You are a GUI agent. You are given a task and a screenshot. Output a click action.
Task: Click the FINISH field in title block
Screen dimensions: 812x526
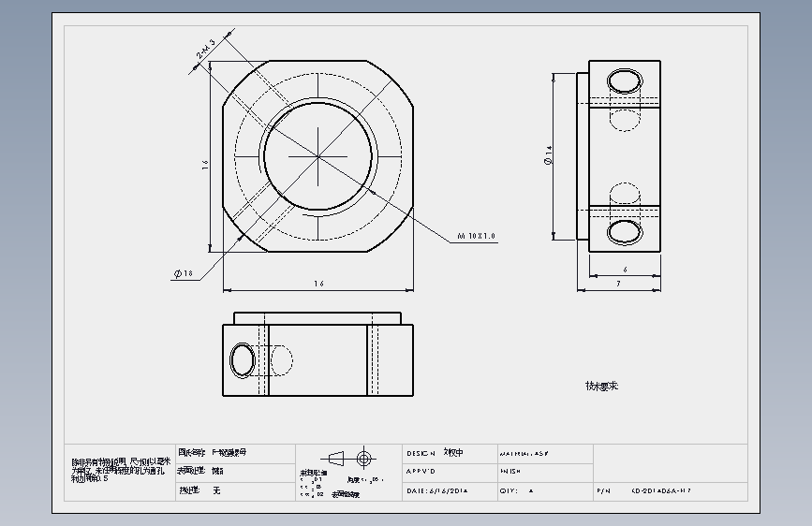pos(545,472)
